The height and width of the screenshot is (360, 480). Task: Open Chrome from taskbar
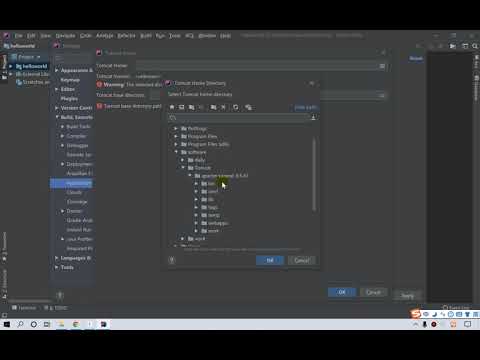coord(76,324)
